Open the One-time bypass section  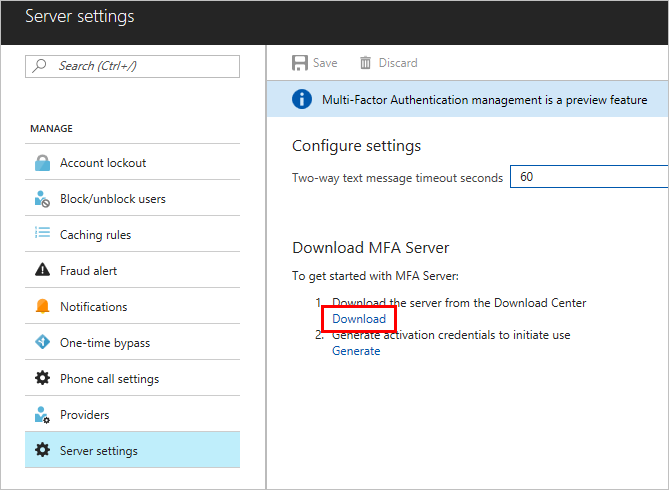(105, 343)
